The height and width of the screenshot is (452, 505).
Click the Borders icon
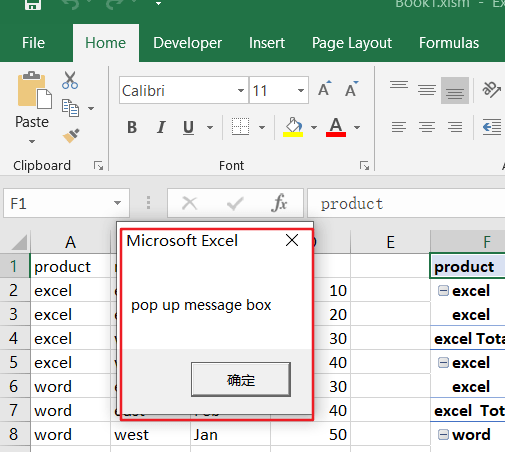[240, 127]
